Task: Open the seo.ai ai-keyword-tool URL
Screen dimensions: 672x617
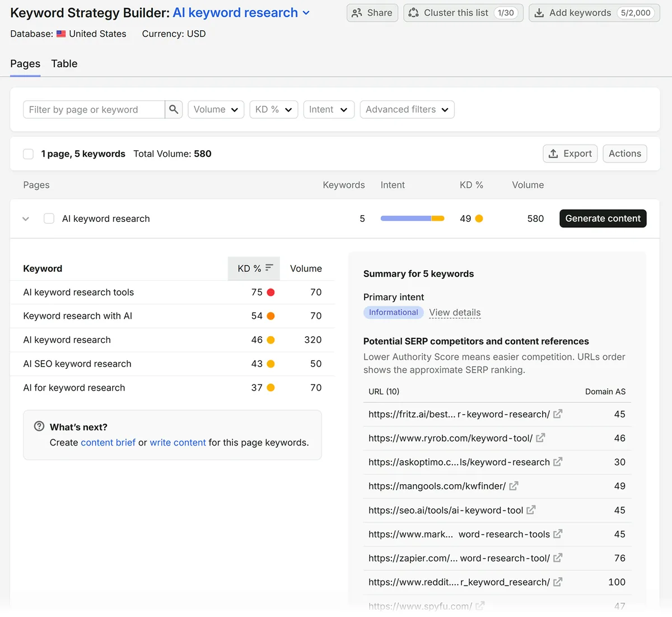Action: [446, 510]
